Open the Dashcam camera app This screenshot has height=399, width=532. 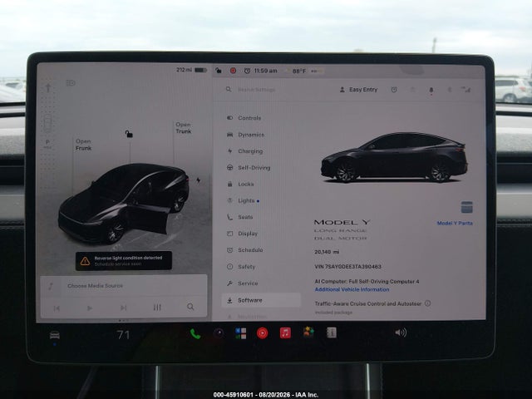coord(219,332)
